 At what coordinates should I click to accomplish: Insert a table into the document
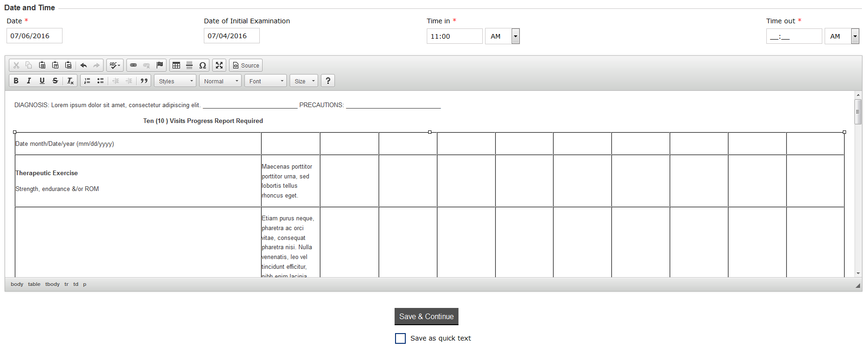(x=176, y=65)
